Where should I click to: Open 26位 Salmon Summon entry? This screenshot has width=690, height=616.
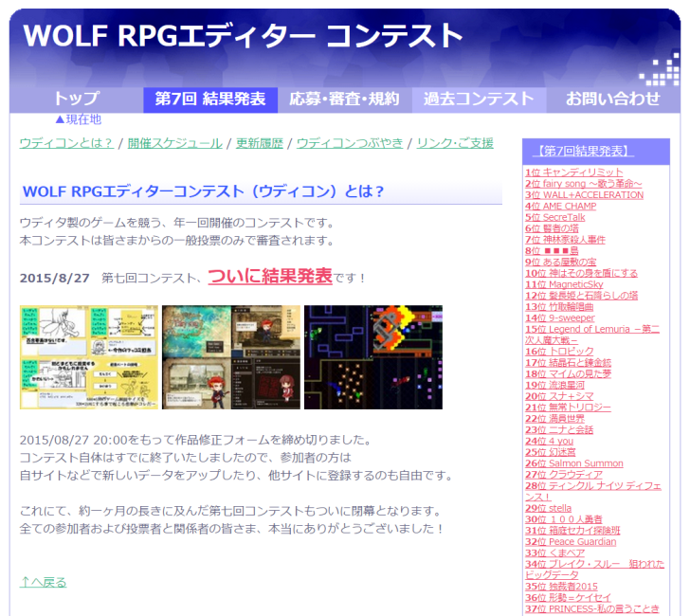click(x=574, y=463)
